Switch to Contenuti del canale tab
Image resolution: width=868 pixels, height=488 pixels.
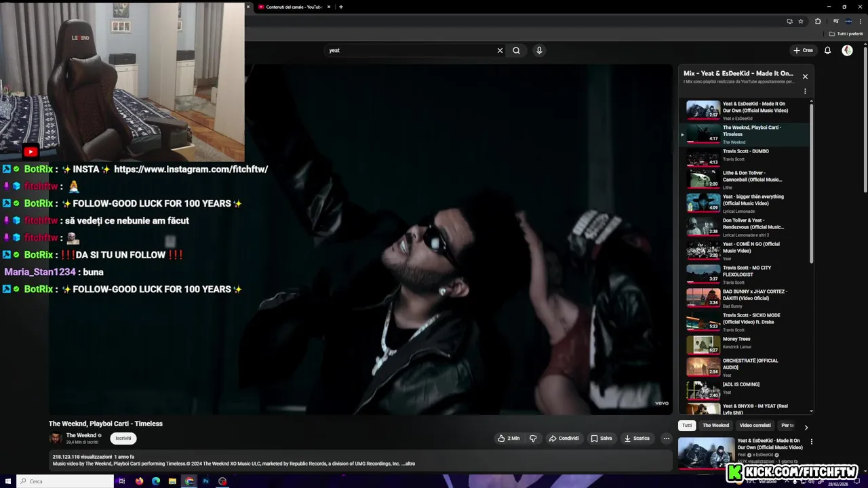(x=292, y=7)
